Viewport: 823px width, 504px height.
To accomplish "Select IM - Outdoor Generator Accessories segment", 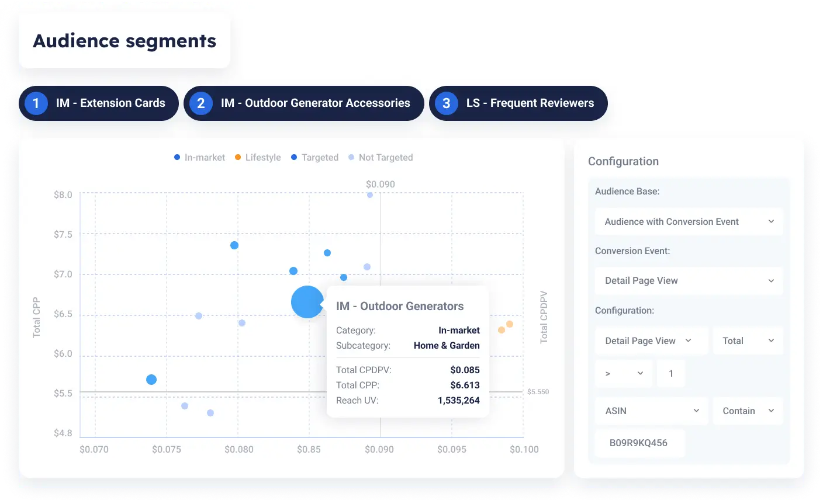I will tap(303, 103).
